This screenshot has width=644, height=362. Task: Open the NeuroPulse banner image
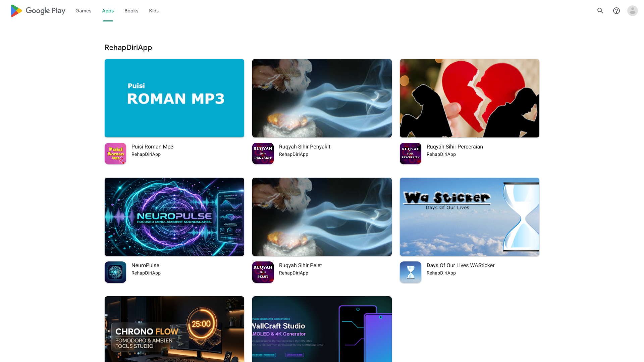(x=174, y=217)
